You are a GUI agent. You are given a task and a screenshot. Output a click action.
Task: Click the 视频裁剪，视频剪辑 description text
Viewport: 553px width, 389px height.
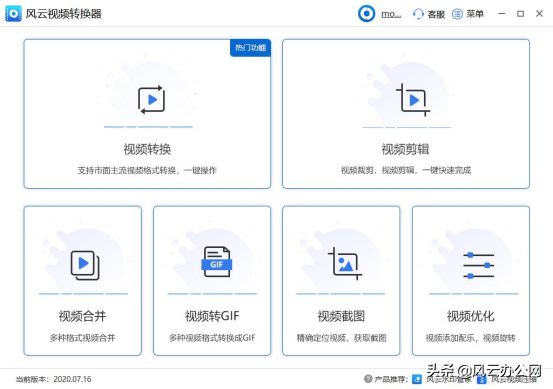[x=406, y=170]
